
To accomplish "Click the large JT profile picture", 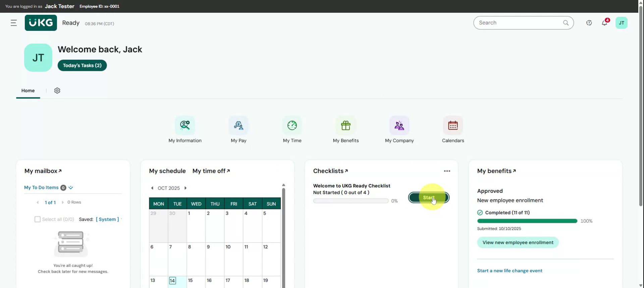I will (x=38, y=58).
